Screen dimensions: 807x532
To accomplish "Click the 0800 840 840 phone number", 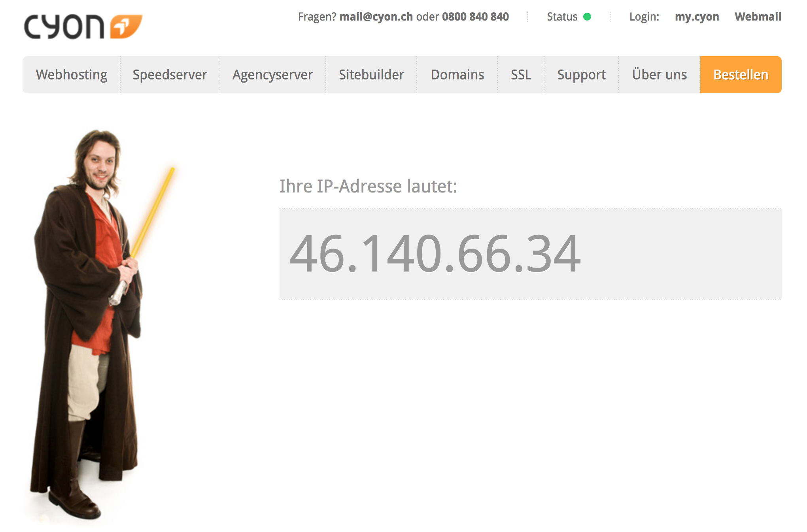I will pyautogui.click(x=475, y=17).
